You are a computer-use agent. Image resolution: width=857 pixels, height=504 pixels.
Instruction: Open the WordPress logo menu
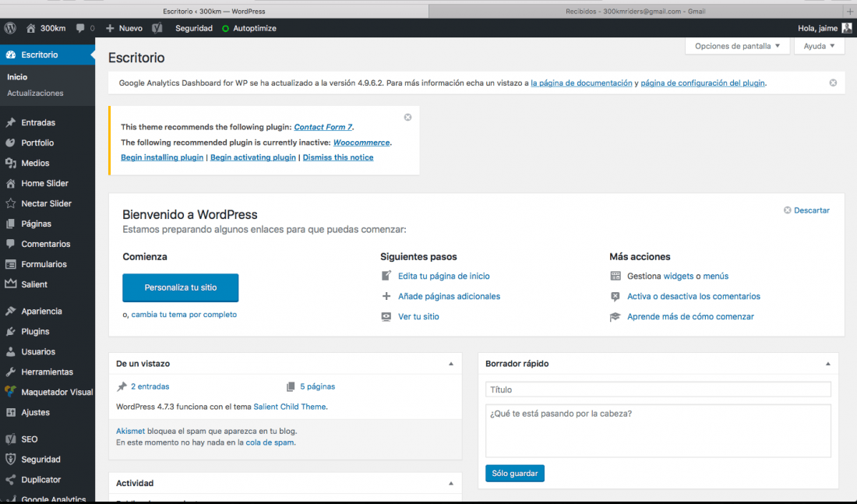tap(10, 28)
